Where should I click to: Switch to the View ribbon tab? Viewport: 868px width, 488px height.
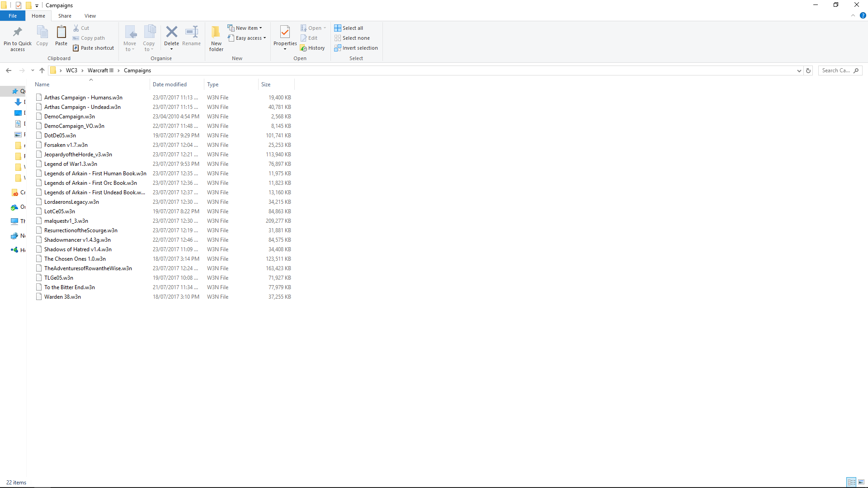[90, 16]
